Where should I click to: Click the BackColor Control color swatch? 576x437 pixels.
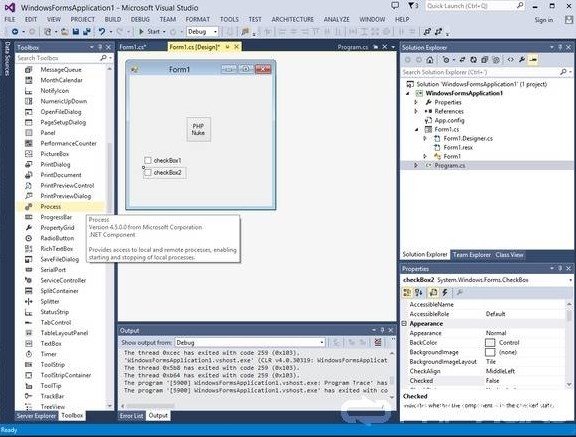click(490, 343)
